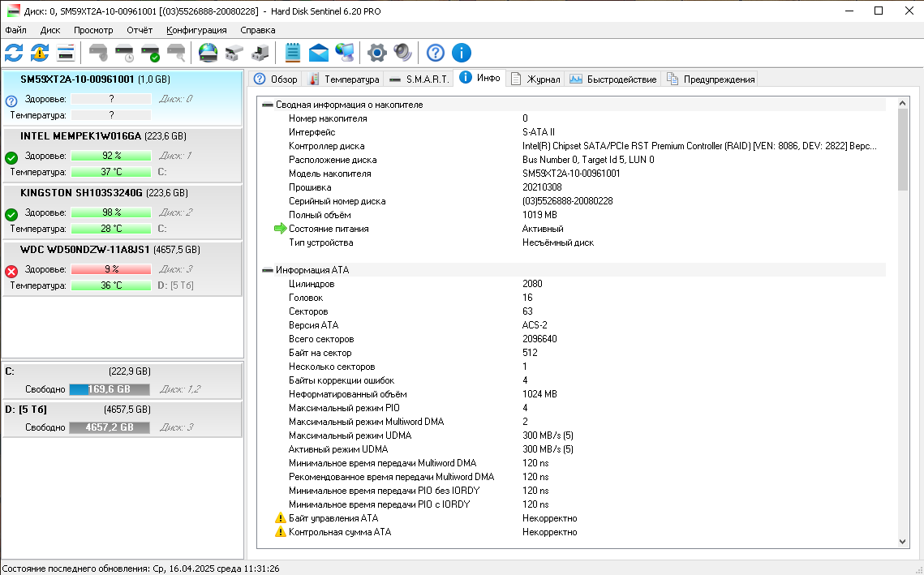Click the tower computer with boxes icon
This screenshot has width=924, height=575.
pyautogui.click(x=260, y=53)
